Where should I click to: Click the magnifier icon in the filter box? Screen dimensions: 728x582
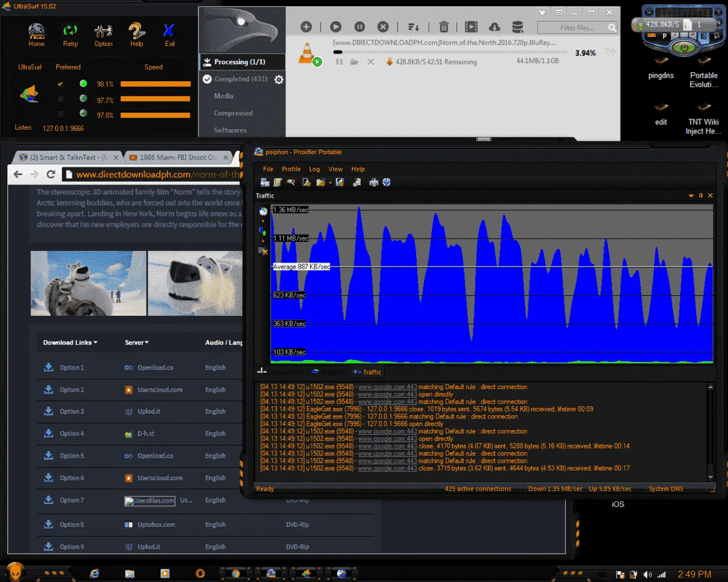pyautogui.click(x=612, y=28)
